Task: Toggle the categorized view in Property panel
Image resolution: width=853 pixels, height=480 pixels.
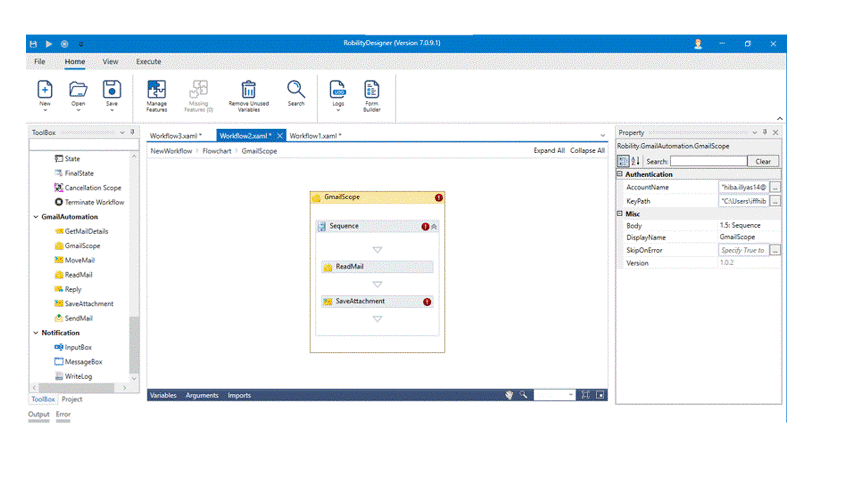Action: [x=624, y=161]
